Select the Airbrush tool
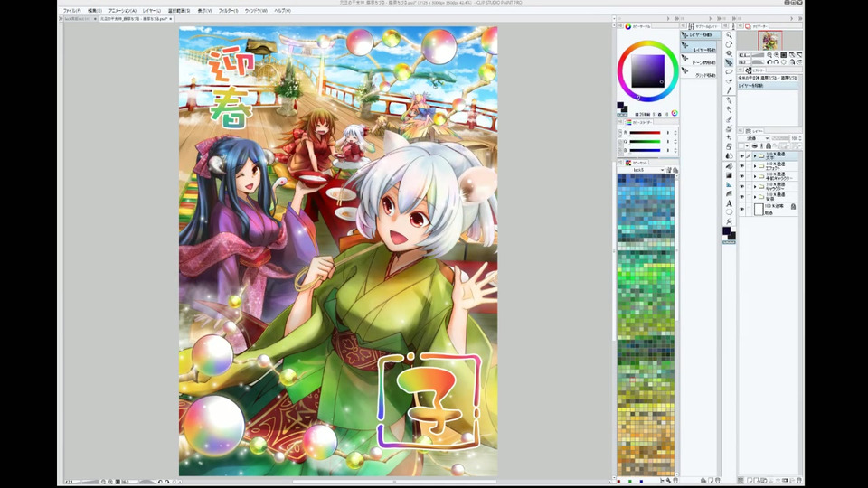The image size is (868, 488). (729, 127)
